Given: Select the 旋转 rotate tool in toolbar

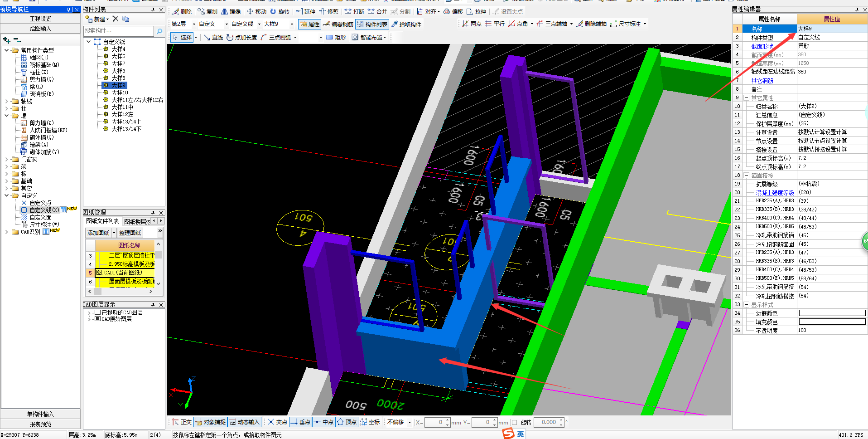Looking at the screenshot, I should coord(280,11).
